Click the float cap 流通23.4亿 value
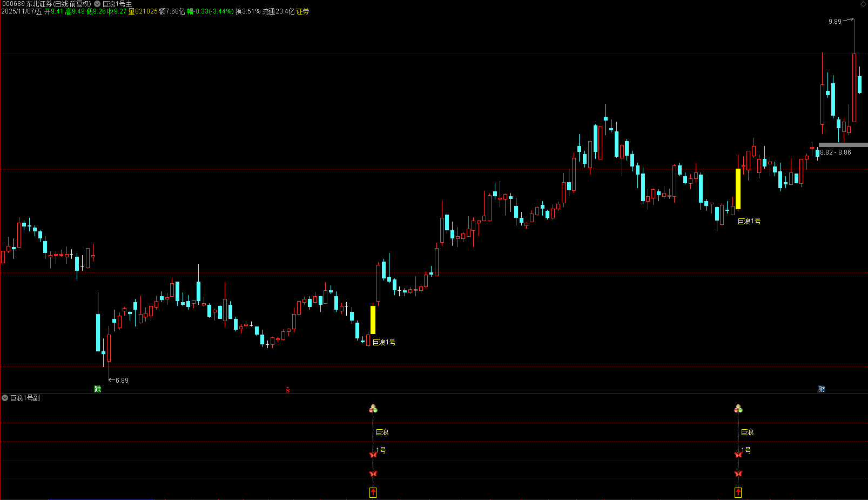This screenshot has height=500, width=868. point(278,11)
